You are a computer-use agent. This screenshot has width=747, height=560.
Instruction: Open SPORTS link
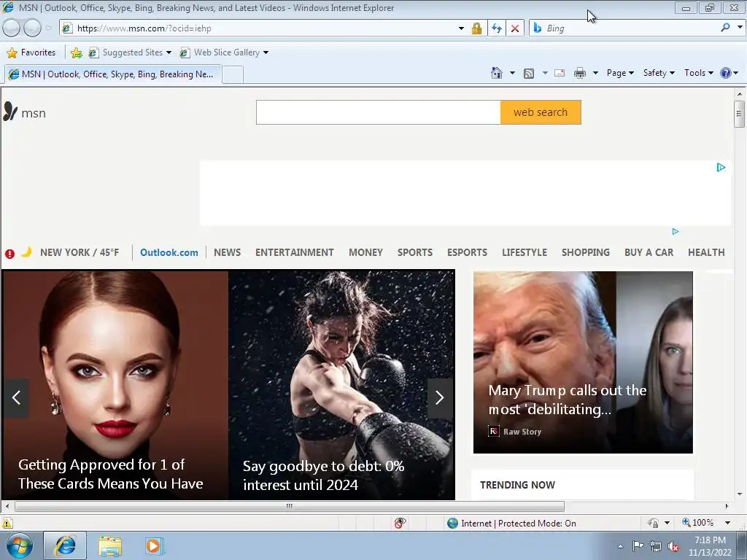click(415, 252)
